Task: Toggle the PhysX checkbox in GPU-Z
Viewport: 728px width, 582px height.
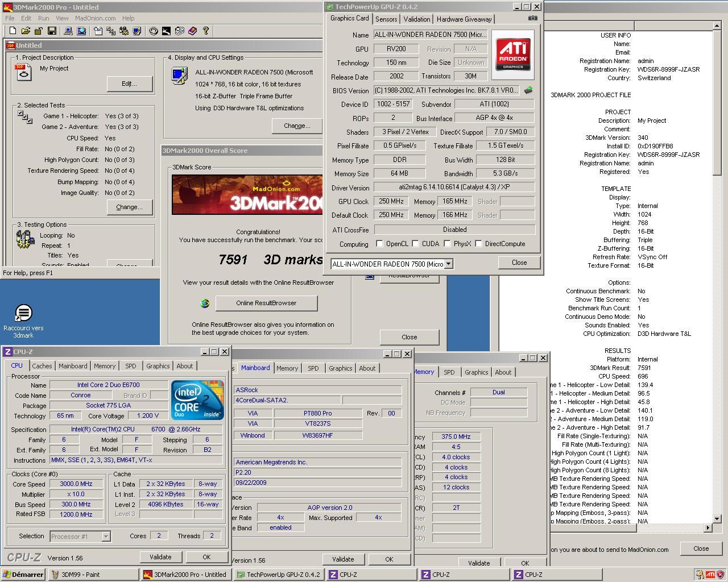Action: [x=447, y=244]
